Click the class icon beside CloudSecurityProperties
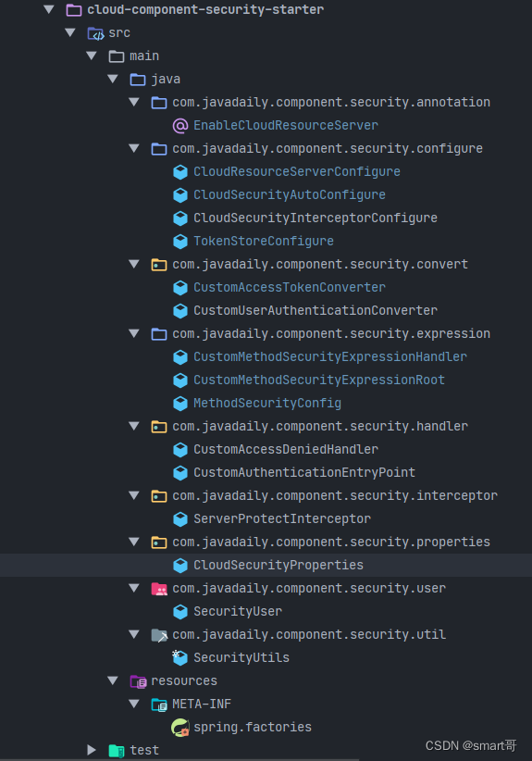The image size is (532, 761). (180, 566)
